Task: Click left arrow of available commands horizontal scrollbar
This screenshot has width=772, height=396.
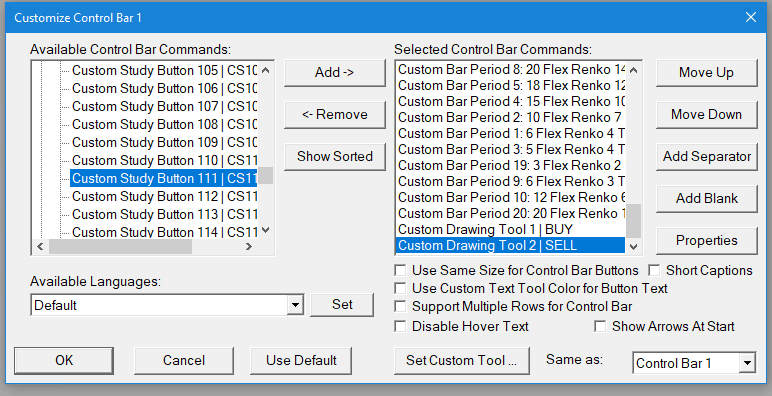Action: [40, 246]
